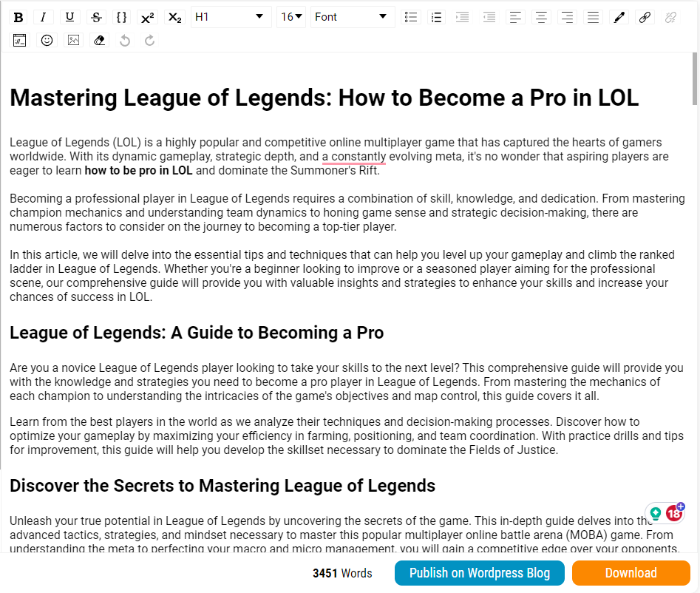Open the font size 16 dropdown
The height and width of the screenshot is (593, 700).
tap(291, 17)
